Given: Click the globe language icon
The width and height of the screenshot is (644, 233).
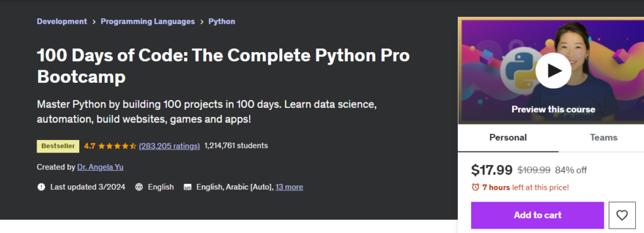Looking at the screenshot, I should tap(139, 187).
